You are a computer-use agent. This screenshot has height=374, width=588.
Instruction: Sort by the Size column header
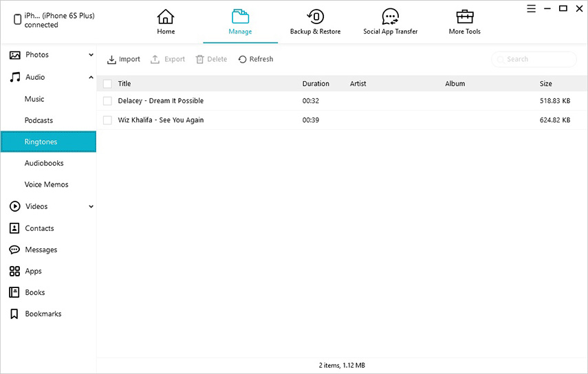(545, 84)
